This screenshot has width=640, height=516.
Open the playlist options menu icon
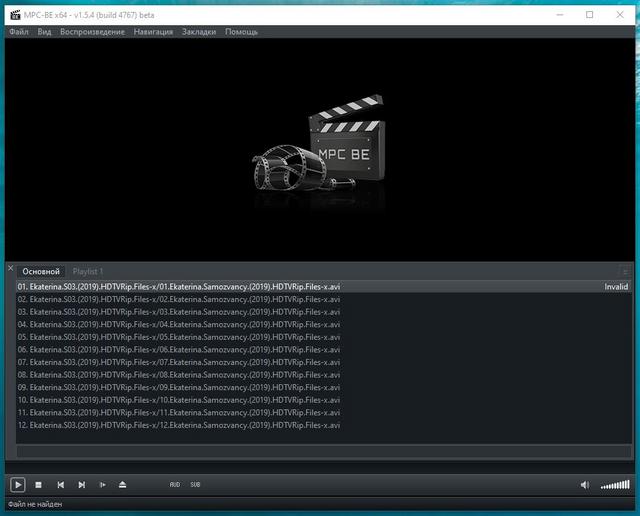625,271
